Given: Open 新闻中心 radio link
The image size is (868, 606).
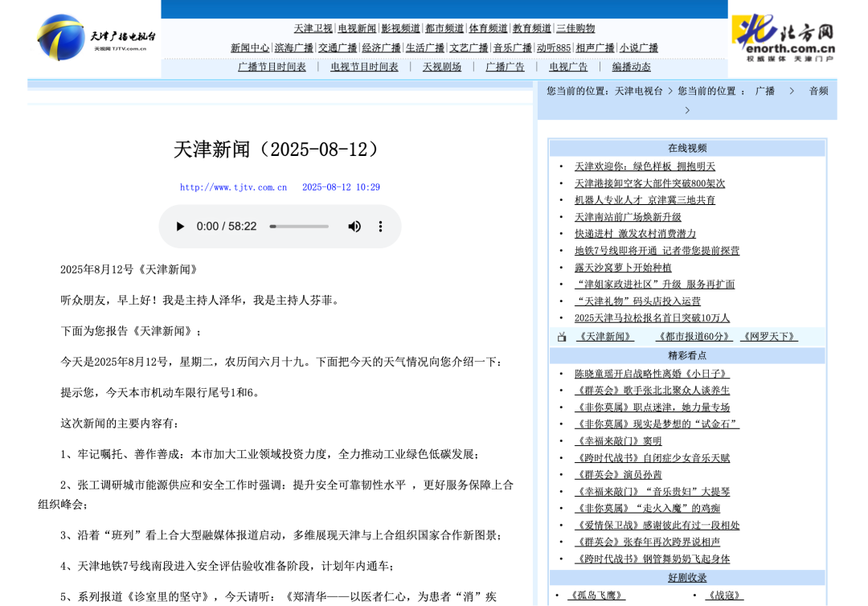Looking at the screenshot, I should 250,48.
